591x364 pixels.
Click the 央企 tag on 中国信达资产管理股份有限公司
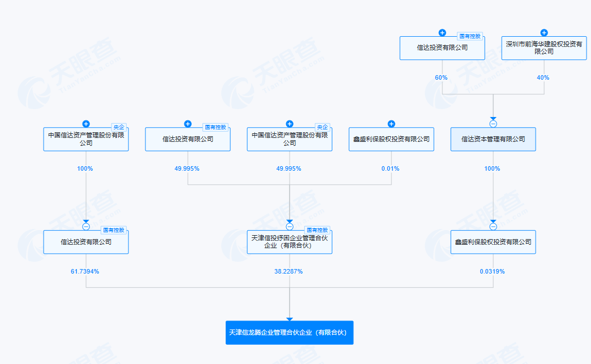point(119,128)
